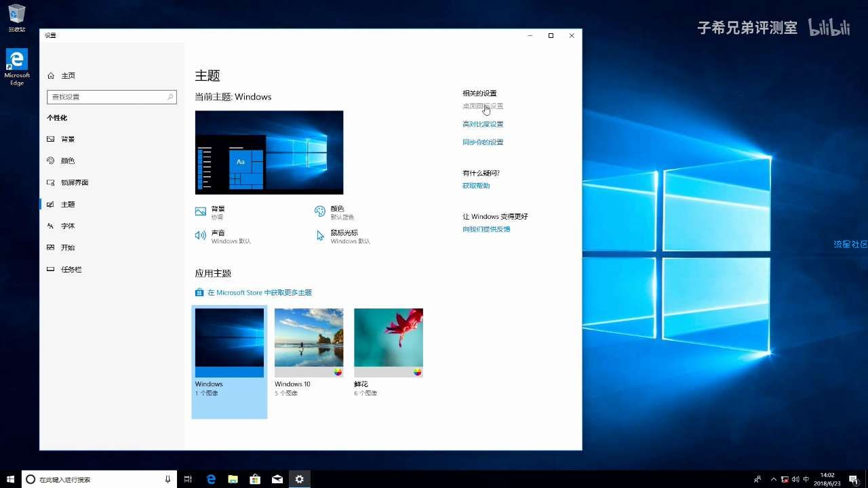
Task: Click the current theme preview image
Action: pos(269,152)
